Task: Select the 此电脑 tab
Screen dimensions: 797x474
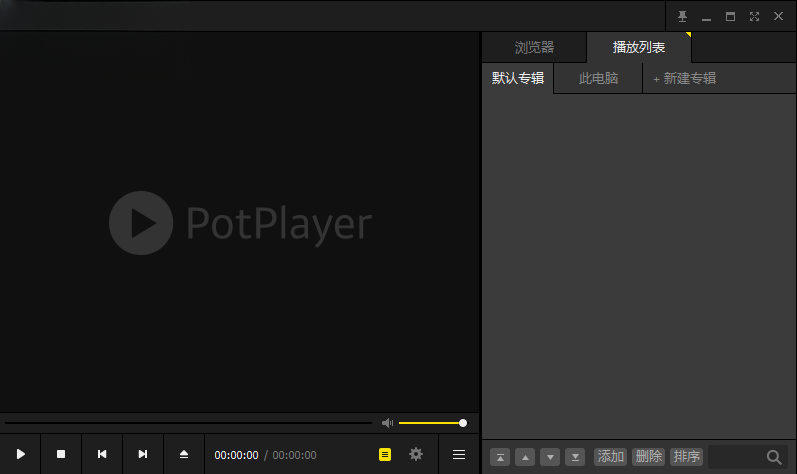Action: pos(598,78)
